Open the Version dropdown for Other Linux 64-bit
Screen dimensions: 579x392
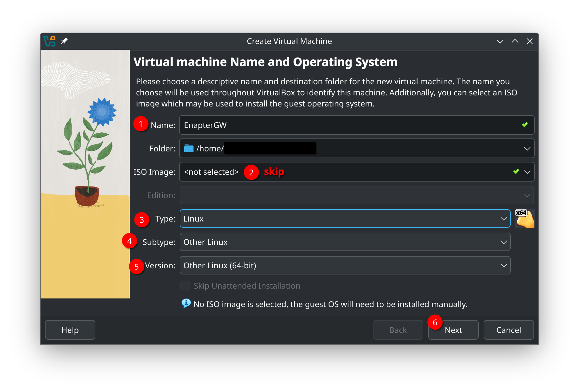click(504, 265)
